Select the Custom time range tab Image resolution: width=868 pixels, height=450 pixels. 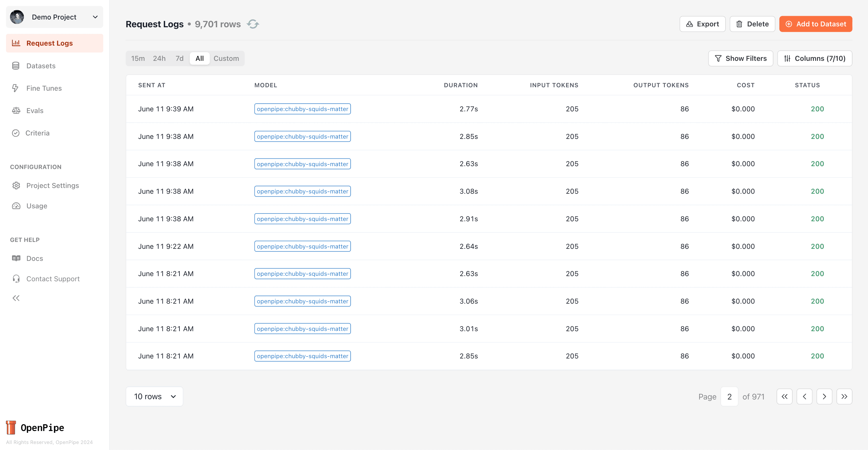click(226, 58)
